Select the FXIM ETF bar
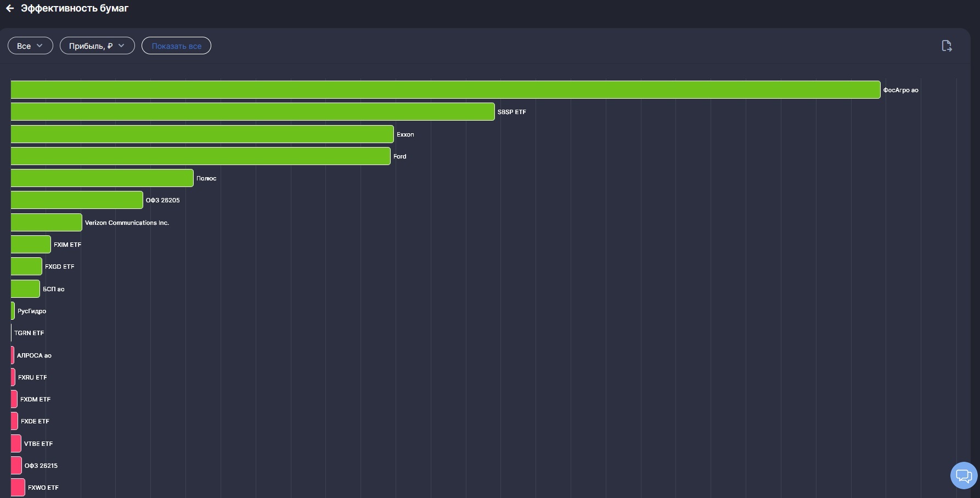 click(x=31, y=245)
